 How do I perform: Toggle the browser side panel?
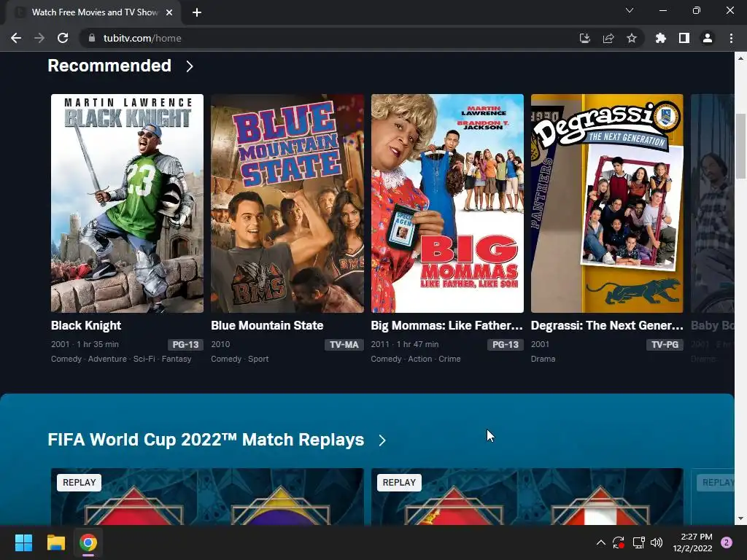pos(684,38)
